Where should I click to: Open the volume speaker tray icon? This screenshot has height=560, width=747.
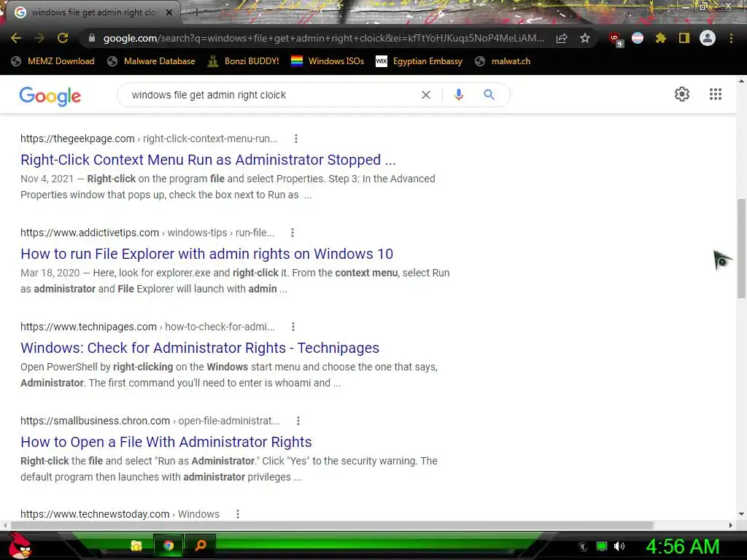[619, 546]
